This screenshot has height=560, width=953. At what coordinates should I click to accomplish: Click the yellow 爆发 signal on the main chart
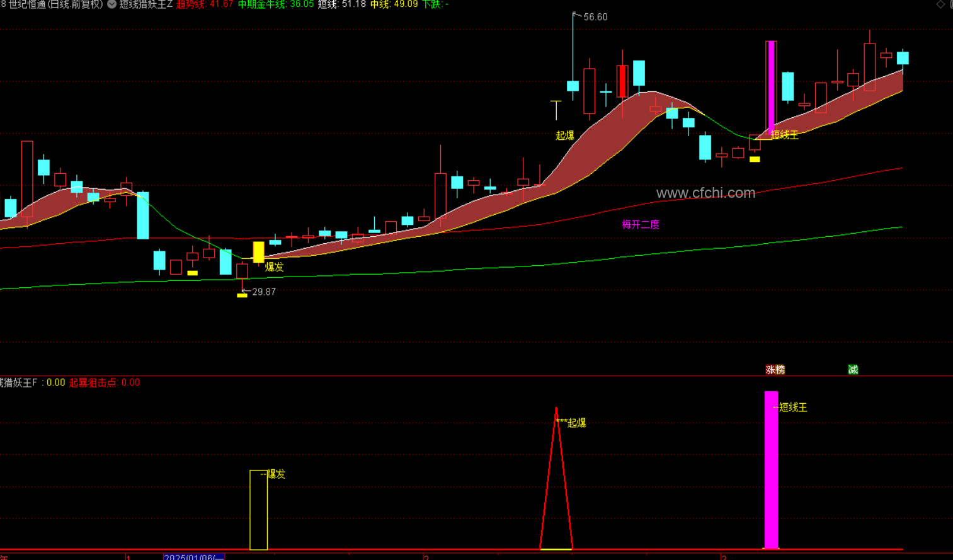coord(275,267)
